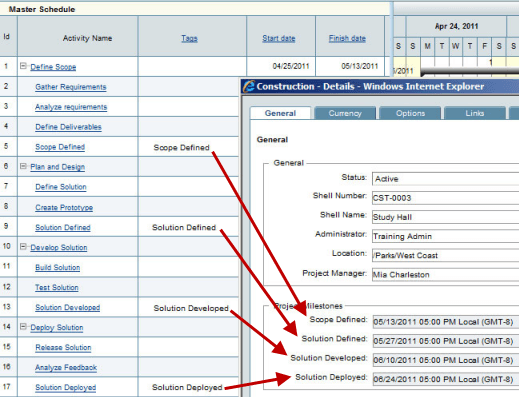Click the Internet Explorer icon in title bar
Viewport: 519px width, 397px height.
coord(249,86)
